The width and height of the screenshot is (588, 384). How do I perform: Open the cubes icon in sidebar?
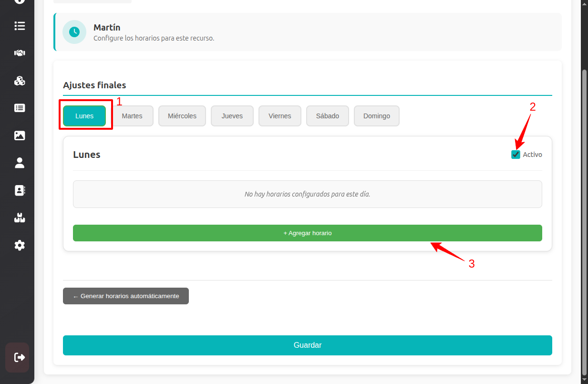[x=20, y=81]
